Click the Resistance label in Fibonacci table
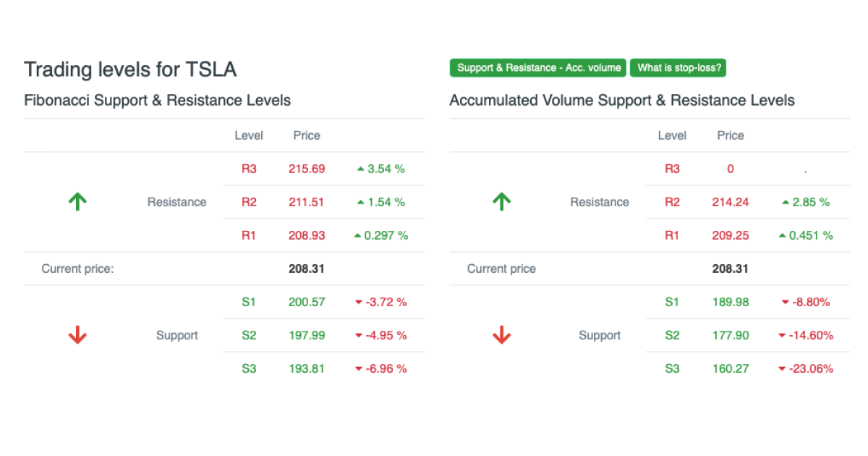The width and height of the screenshot is (868, 456). point(176,202)
